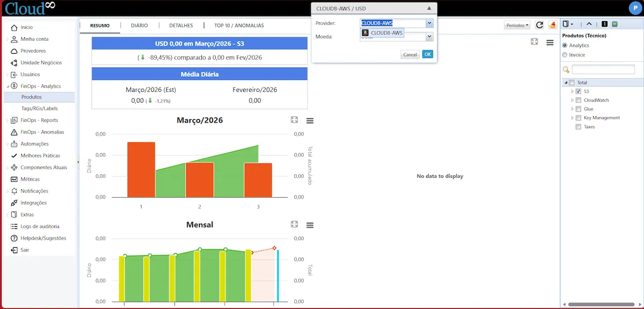This screenshot has height=309, width=644.
Task: Collapse the Total tree node
Action: pos(565,83)
